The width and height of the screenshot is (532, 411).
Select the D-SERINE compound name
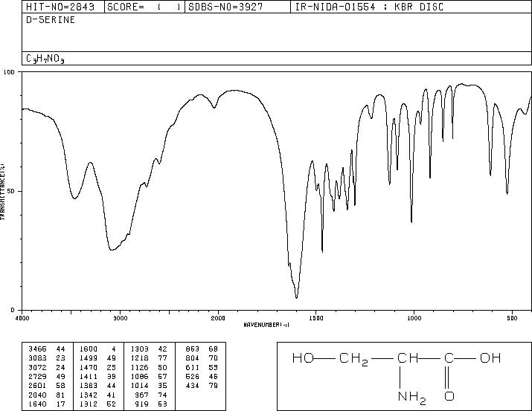tap(51, 19)
